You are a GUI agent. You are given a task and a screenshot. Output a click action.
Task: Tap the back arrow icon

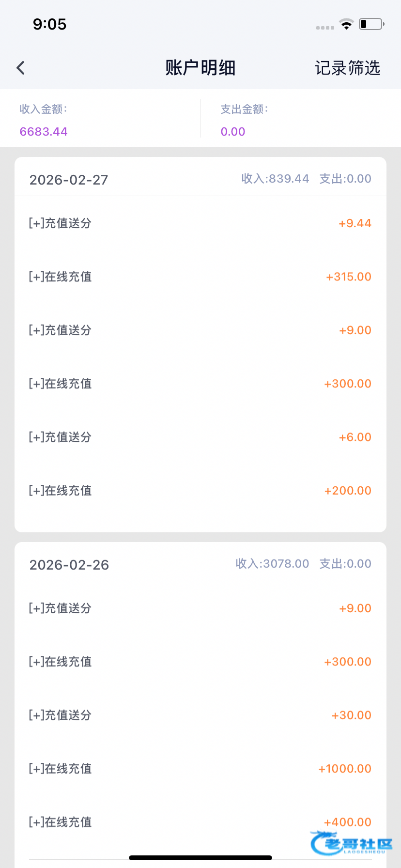pyautogui.click(x=21, y=68)
